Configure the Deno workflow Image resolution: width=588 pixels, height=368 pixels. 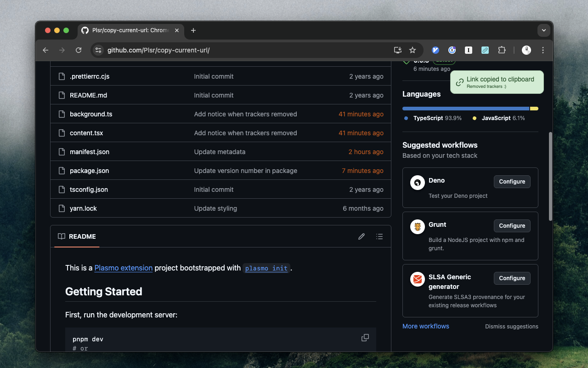point(512,181)
